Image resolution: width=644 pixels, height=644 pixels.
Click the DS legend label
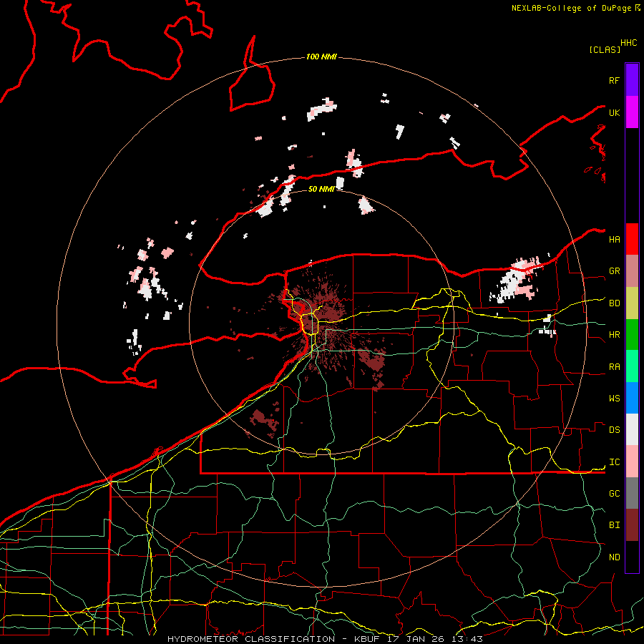tap(614, 430)
